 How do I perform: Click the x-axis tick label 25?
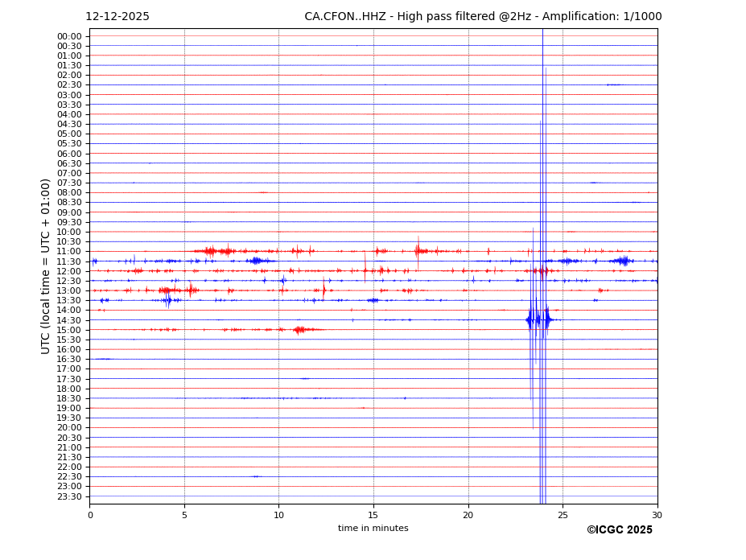(563, 515)
